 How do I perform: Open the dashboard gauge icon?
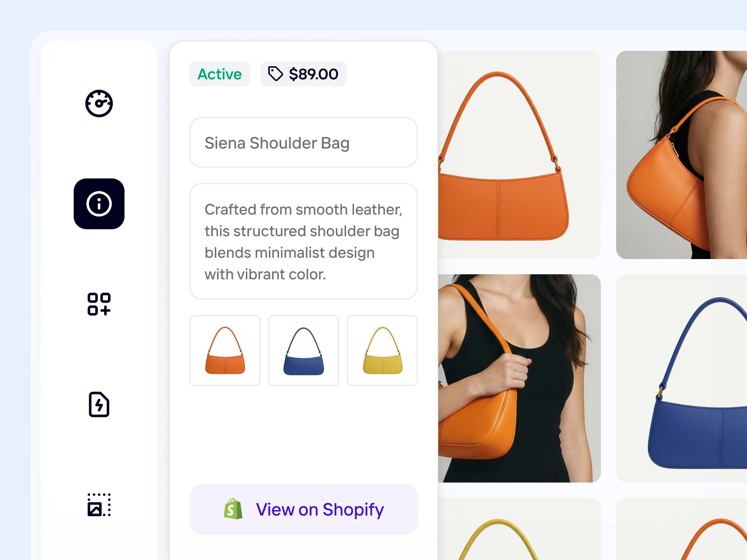coord(99,103)
